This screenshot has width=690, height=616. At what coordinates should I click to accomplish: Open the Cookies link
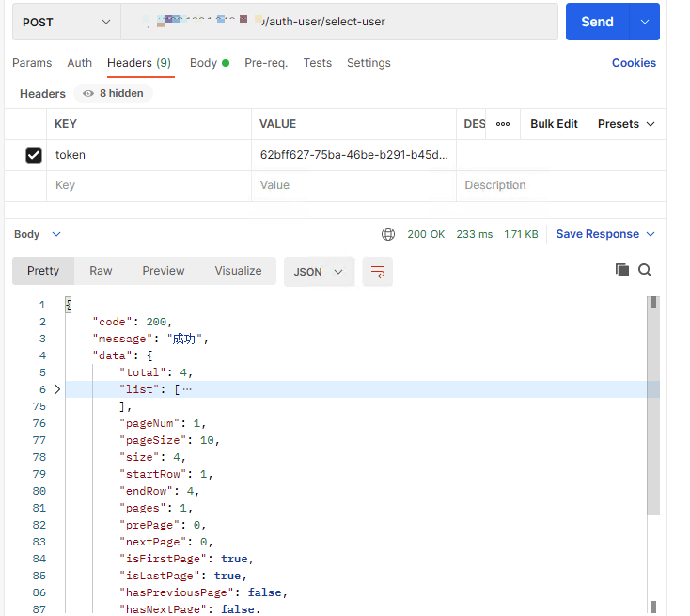634,63
